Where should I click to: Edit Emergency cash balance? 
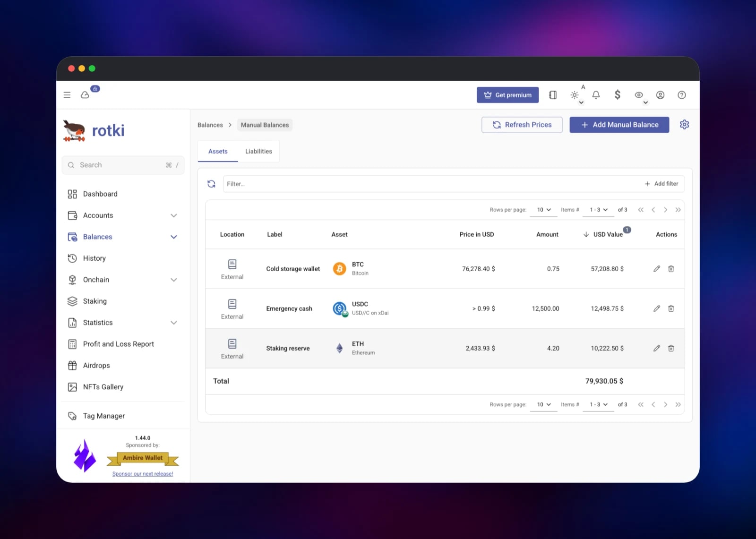pos(657,308)
